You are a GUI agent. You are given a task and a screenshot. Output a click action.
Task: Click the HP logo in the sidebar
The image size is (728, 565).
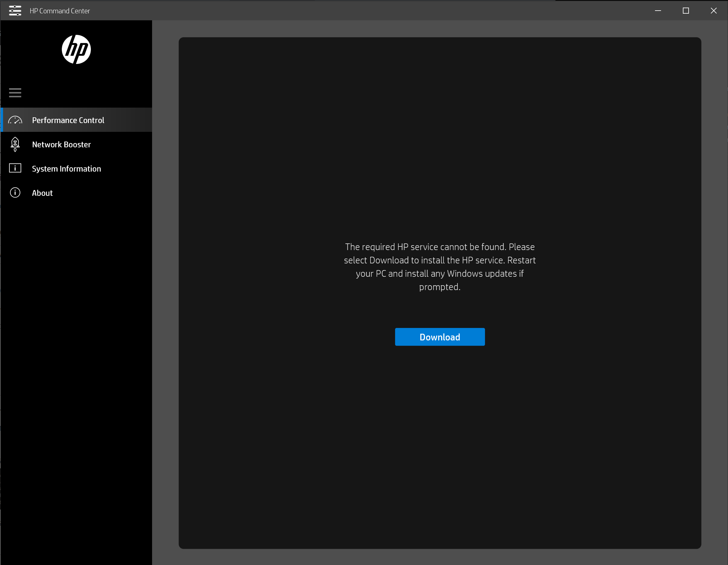tap(76, 50)
